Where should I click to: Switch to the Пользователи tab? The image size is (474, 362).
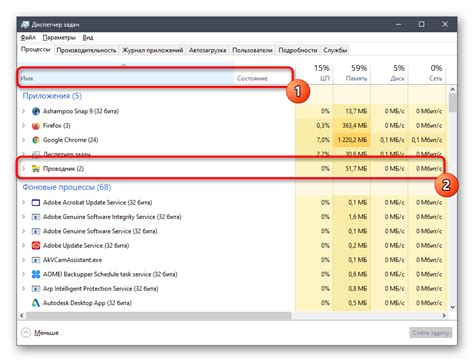(252, 50)
